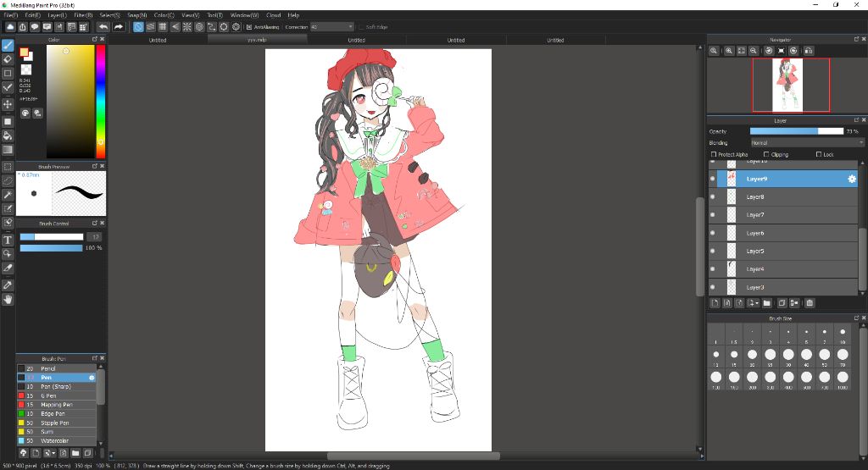Click the rainbow hue strip in Color panel
The image size is (868, 470).
pyautogui.click(x=101, y=102)
